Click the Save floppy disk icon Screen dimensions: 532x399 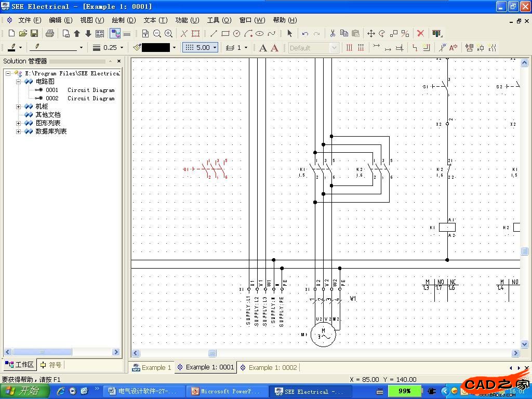point(34,33)
